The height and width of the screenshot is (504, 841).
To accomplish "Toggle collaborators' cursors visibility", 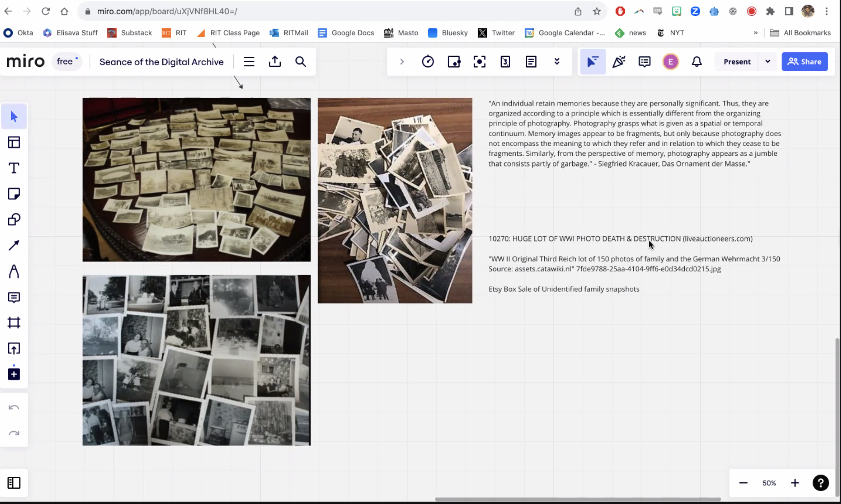I will coord(593,62).
